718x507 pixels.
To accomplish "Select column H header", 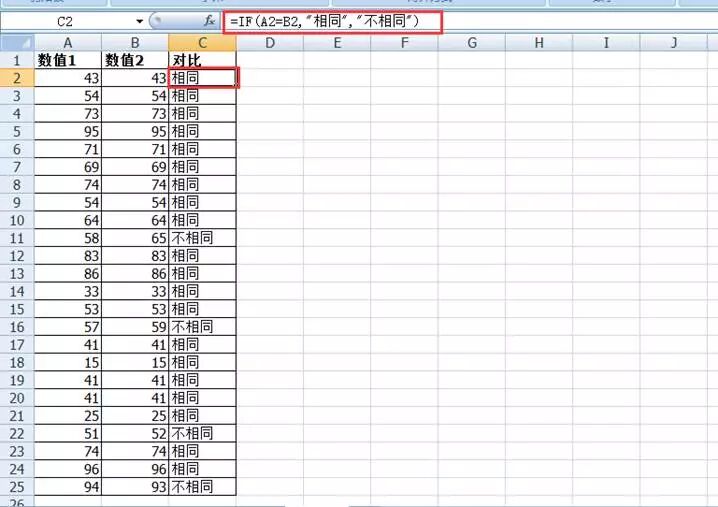I will 539,43.
